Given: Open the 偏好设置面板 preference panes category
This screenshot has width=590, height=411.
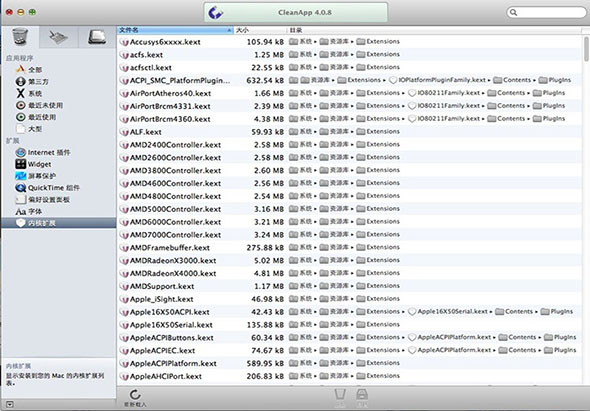Looking at the screenshot, I should [x=43, y=199].
